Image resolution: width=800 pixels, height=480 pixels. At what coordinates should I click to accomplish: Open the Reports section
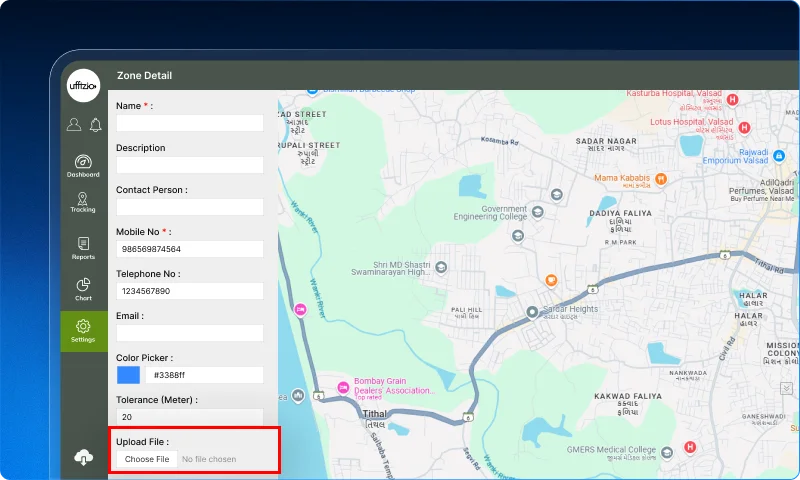click(83, 248)
